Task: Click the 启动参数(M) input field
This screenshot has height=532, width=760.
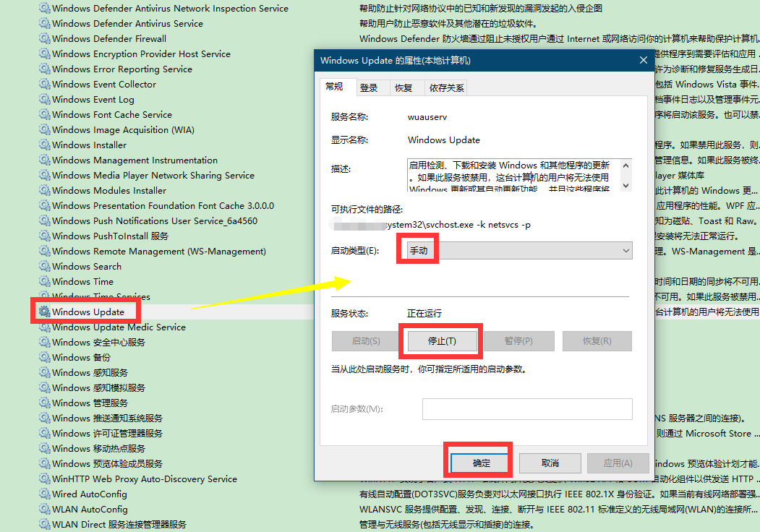Action: 527,409
